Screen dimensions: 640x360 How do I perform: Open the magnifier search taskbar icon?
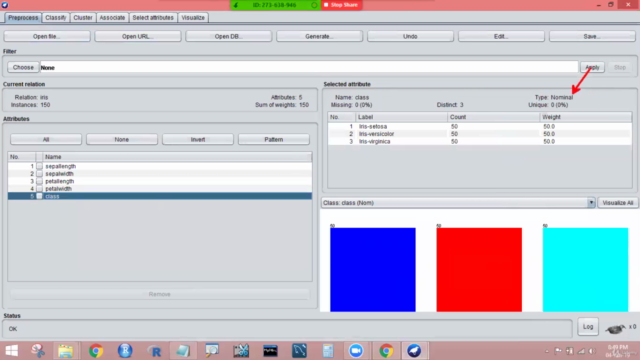coord(212,351)
